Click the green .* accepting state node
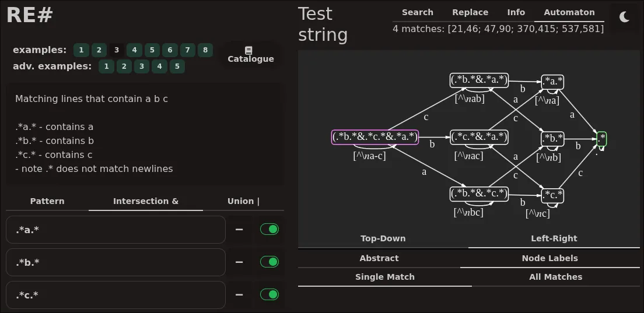This screenshot has height=313, width=644. click(601, 139)
